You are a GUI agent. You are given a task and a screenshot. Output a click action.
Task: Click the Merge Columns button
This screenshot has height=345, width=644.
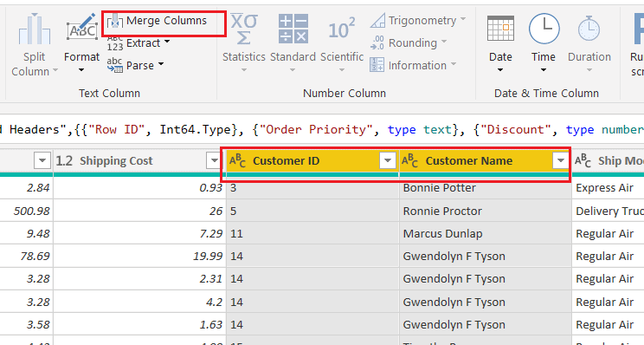[x=158, y=21]
